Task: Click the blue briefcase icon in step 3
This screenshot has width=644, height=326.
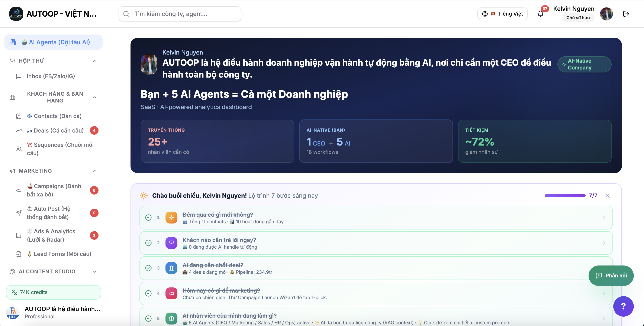Action: pos(171,268)
